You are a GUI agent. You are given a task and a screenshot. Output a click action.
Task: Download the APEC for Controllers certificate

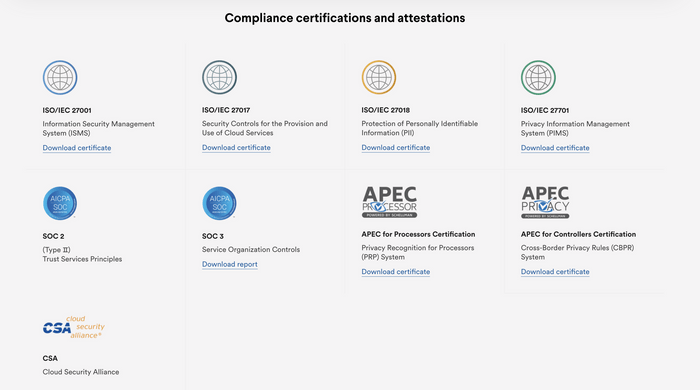(555, 271)
